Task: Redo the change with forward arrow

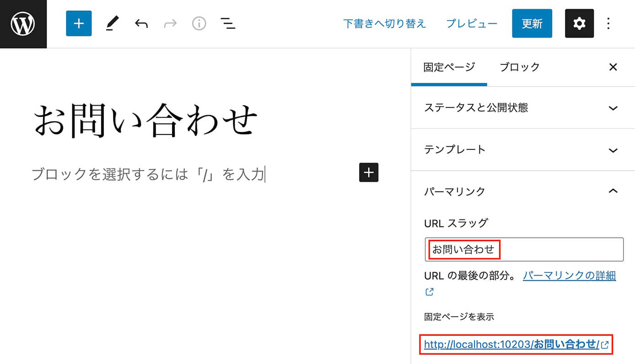Action: (x=170, y=24)
